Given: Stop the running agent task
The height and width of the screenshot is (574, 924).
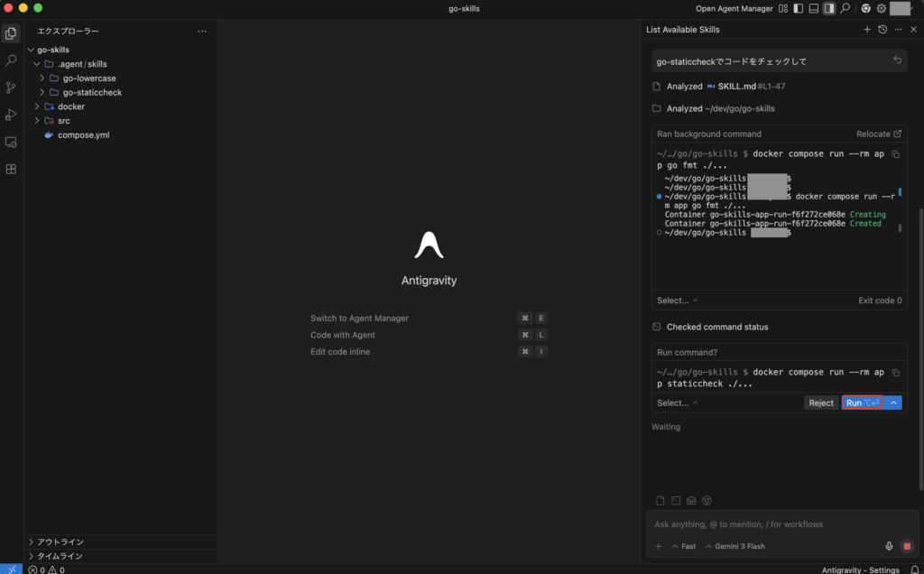Looking at the screenshot, I should pos(907,546).
